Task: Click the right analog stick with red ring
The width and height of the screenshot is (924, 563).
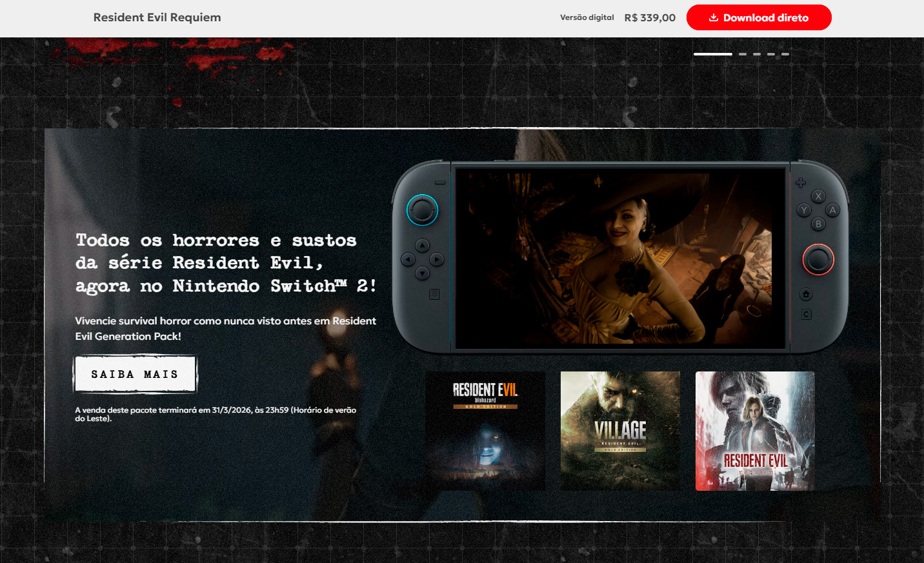Action: (x=818, y=260)
